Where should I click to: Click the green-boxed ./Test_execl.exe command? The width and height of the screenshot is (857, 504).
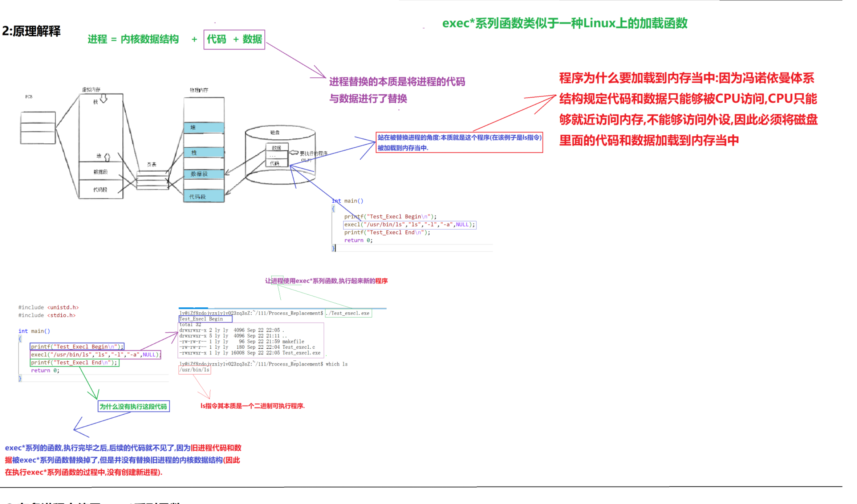click(x=349, y=313)
